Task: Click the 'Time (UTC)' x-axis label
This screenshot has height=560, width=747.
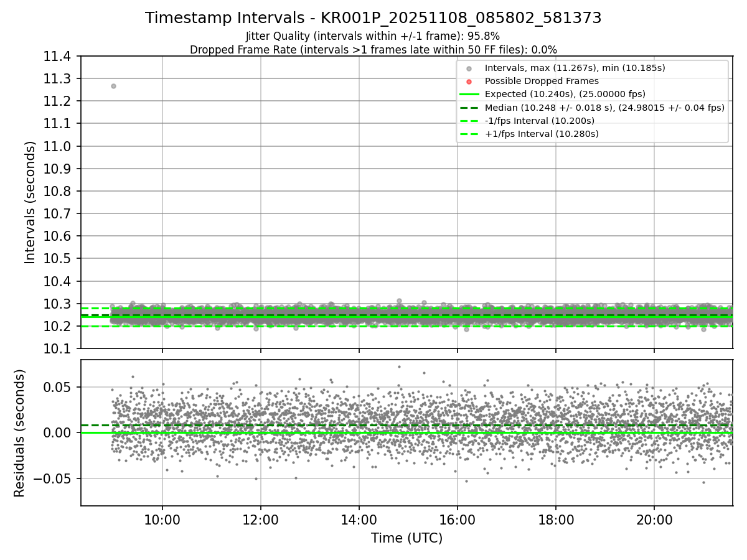Action: [x=406, y=538]
